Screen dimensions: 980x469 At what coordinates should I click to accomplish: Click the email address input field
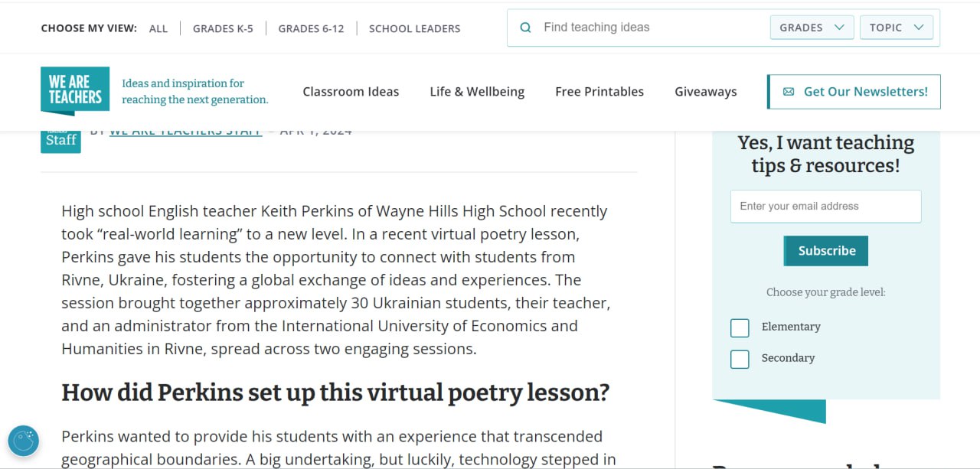(x=825, y=207)
